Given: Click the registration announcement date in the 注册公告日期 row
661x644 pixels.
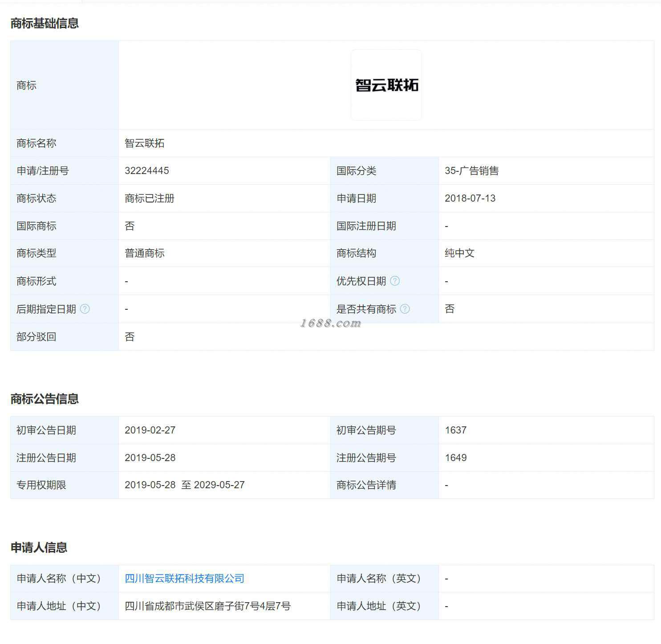Looking at the screenshot, I should tap(150, 458).
